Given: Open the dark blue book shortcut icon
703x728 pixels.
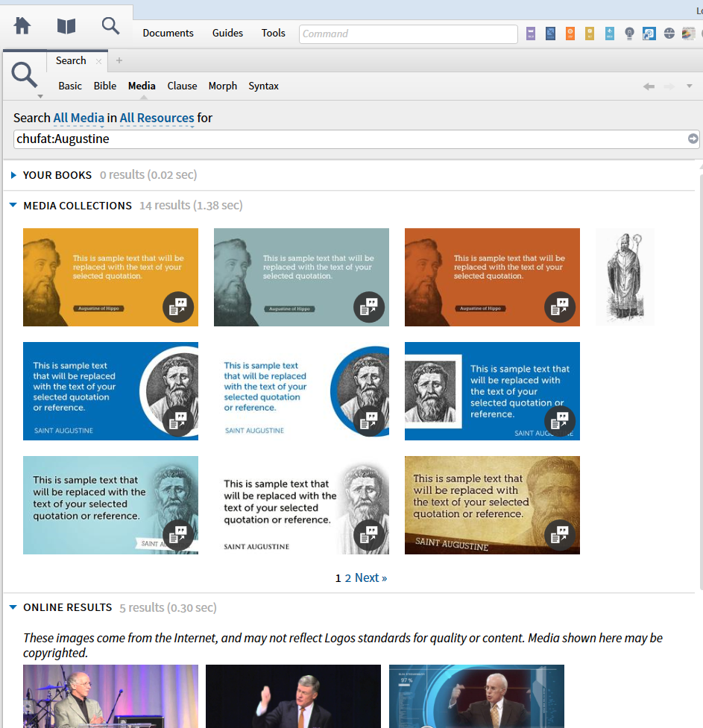Looking at the screenshot, I should coord(551,34).
